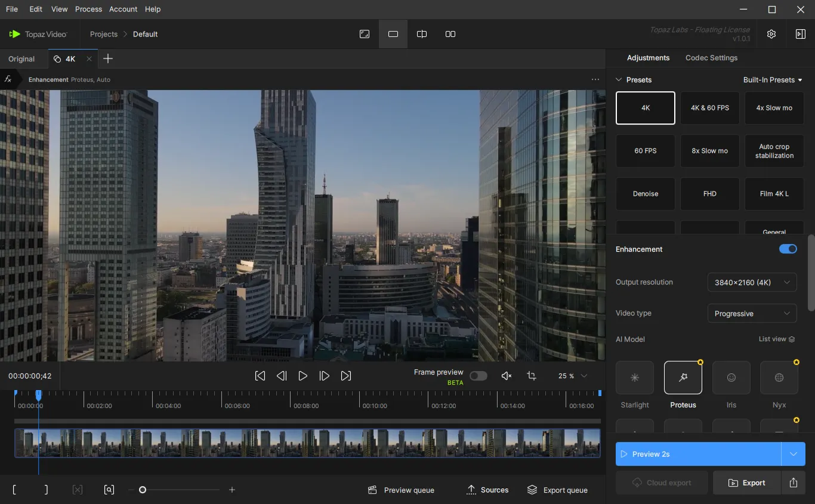Screen dimensions: 815x504
Task: Mute the video audio
Action: pyautogui.click(x=506, y=376)
